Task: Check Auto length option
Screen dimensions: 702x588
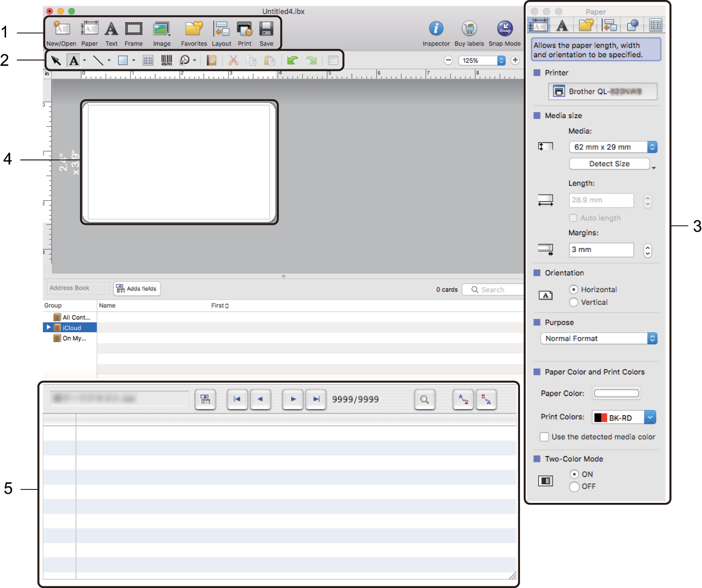Action: click(x=573, y=218)
